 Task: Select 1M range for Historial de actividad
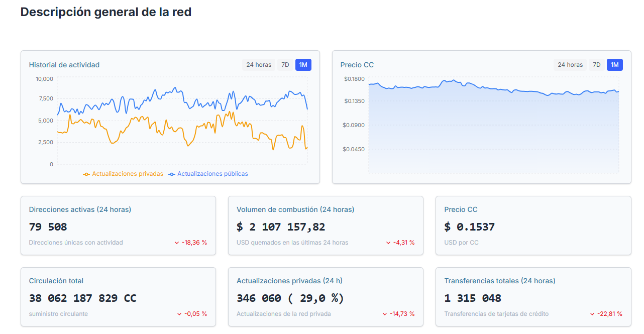click(x=303, y=65)
